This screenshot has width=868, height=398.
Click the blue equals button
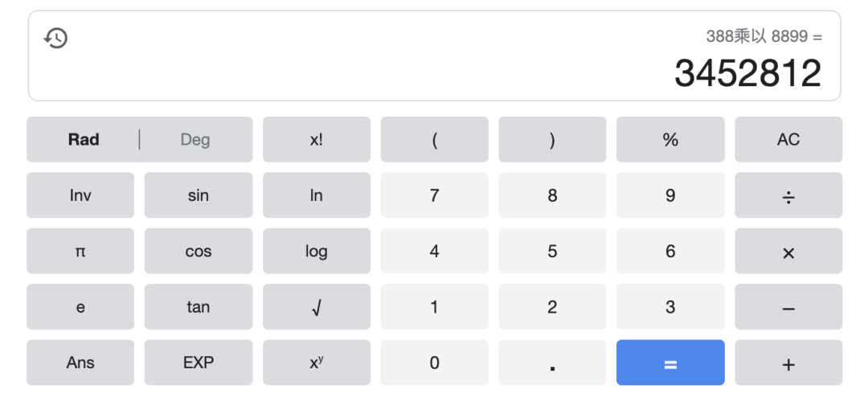point(670,363)
